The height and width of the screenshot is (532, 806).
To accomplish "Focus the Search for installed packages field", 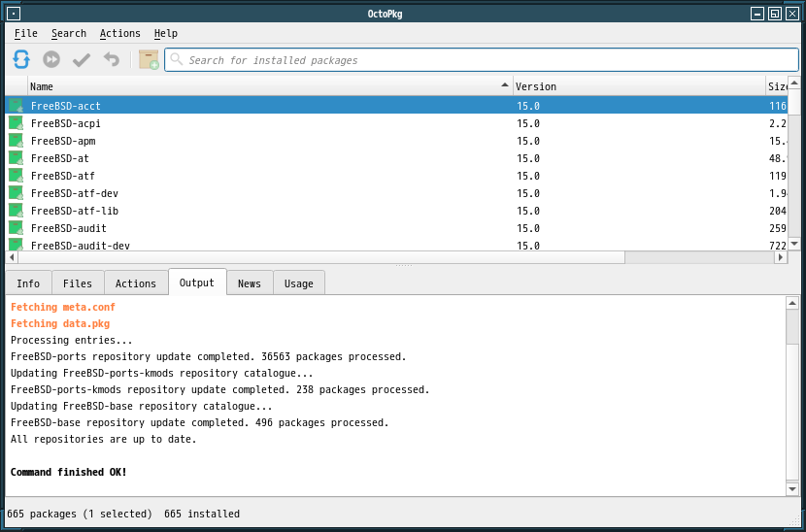I will (481, 59).
